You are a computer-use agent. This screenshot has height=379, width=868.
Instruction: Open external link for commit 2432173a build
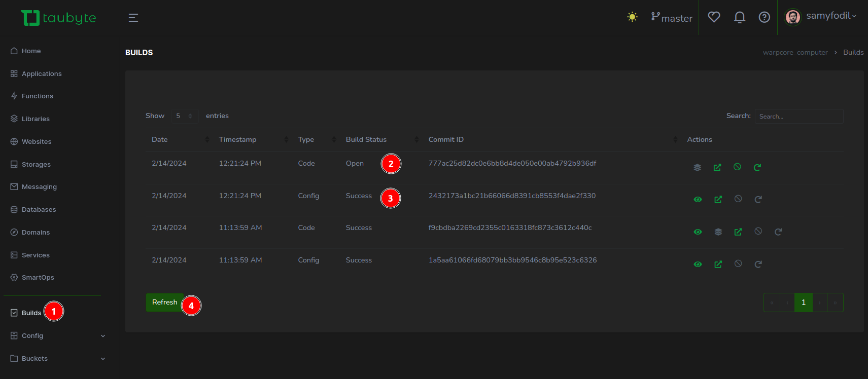[x=718, y=200]
